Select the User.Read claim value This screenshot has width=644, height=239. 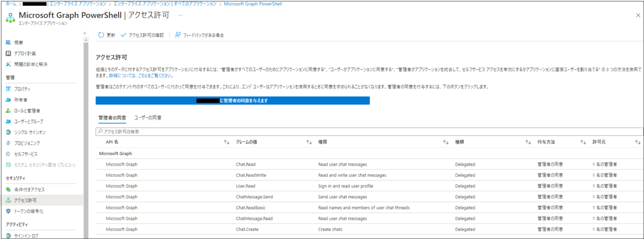[x=247, y=186]
